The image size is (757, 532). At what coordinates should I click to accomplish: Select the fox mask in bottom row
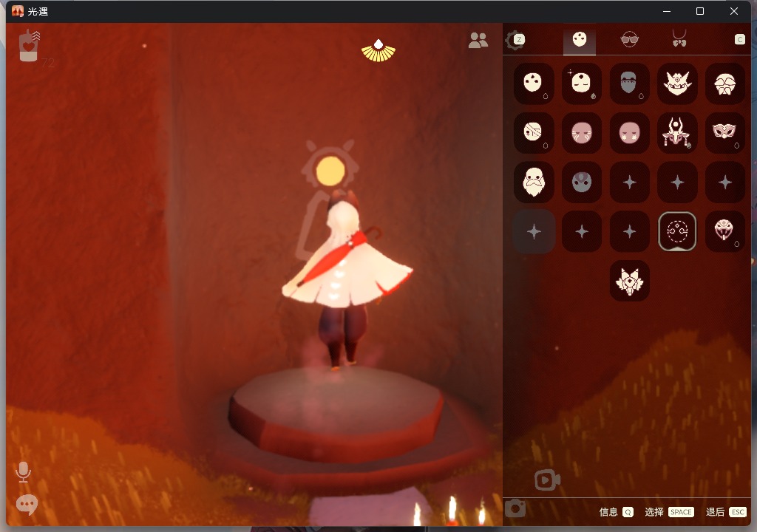coord(629,281)
